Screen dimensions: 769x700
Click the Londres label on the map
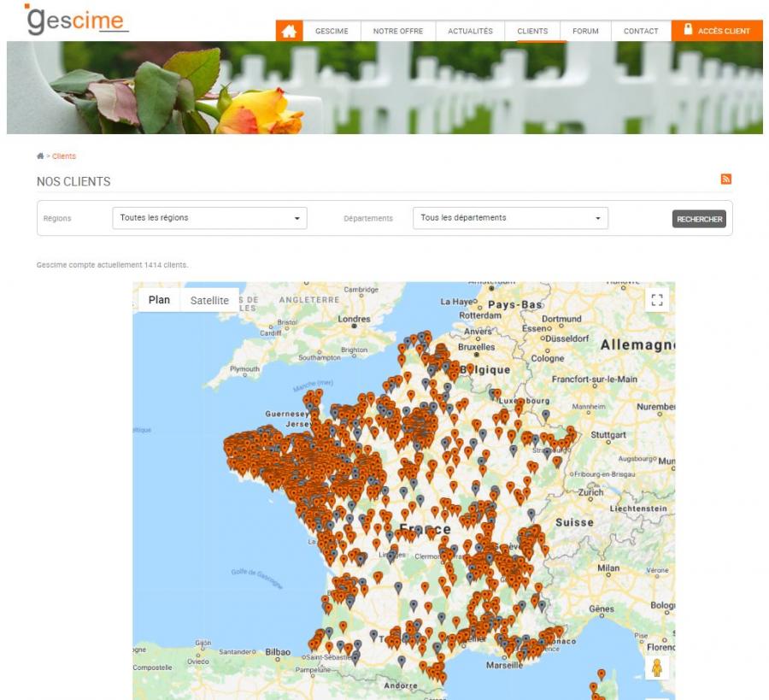tap(354, 319)
